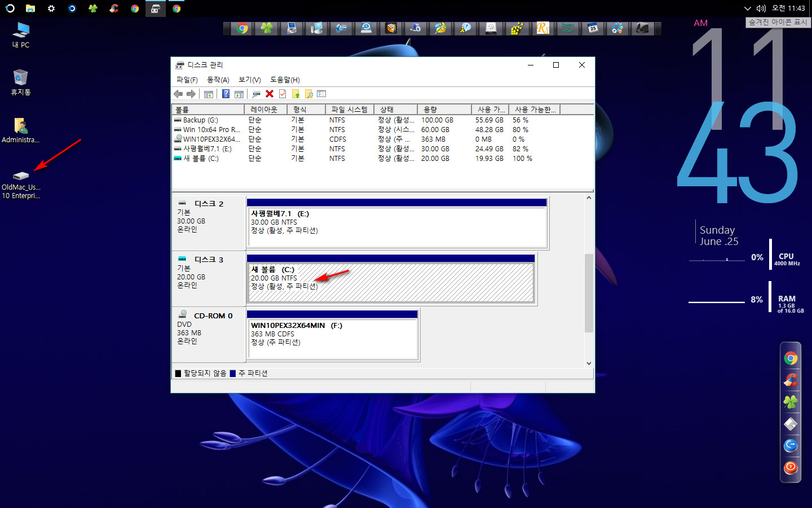Click the start circle taskbar icon
The width and height of the screenshot is (812, 508).
(x=10, y=8)
